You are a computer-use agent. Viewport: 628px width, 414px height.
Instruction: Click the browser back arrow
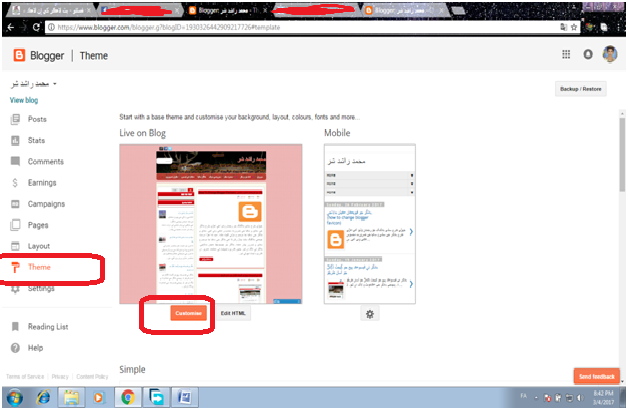coord(11,27)
